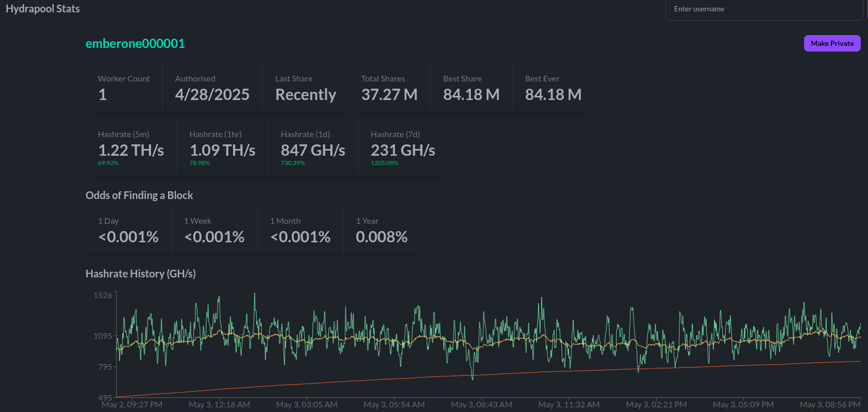This screenshot has width=868, height=412.
Task: Select the 7d hashrate 231 GH/s
Action: 403,150
